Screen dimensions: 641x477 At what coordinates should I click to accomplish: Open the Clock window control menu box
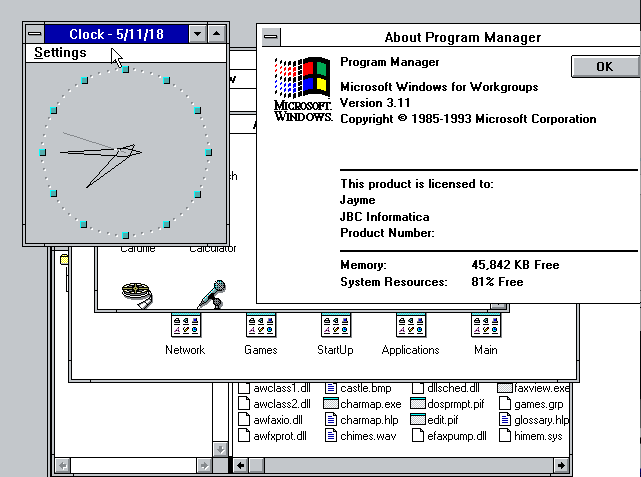(x=35, y=34)
